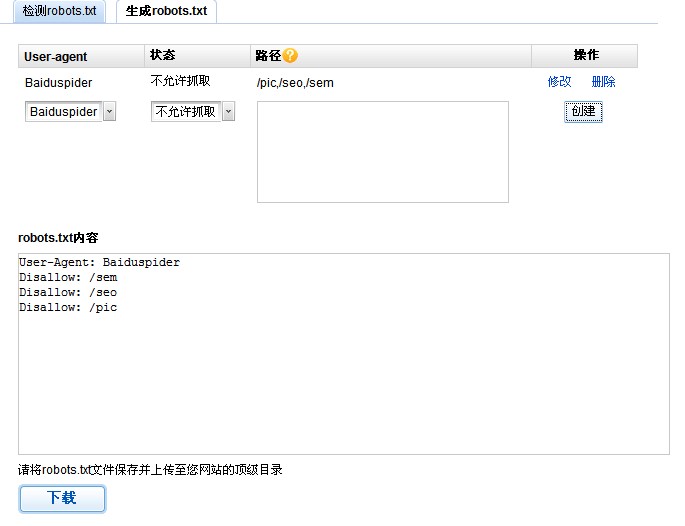Click the 删除 link for Baiduspider row
Screen dimensions: 685x526
[x=603, y=82]
